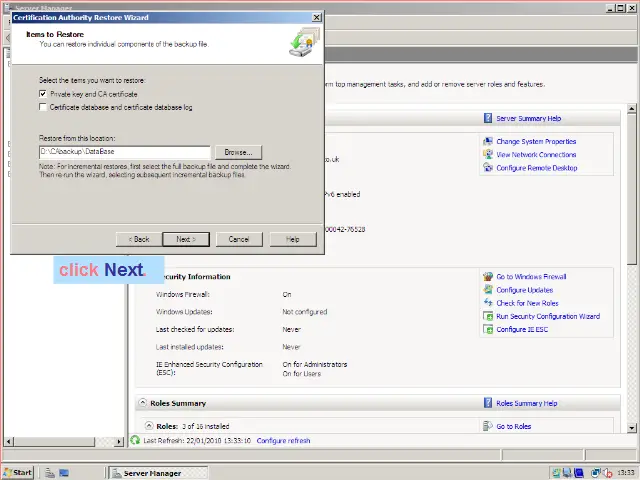Click the Server Manager taskbar button
This screenshot has width=640, height=480.
click(158, 473)
